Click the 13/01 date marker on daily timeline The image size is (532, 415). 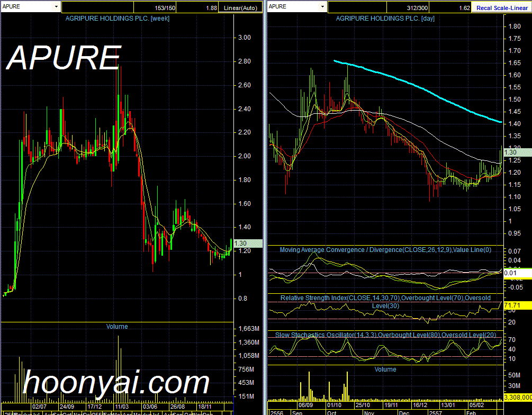[x=448, y=405]
